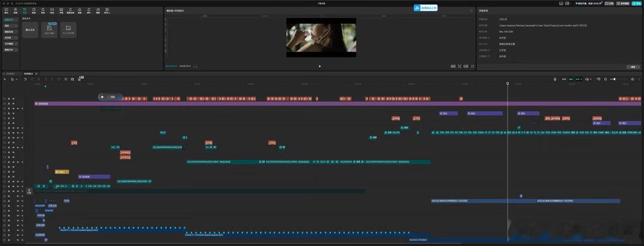Click the floating AI sparkle button on timeline

tap(102, 97)
